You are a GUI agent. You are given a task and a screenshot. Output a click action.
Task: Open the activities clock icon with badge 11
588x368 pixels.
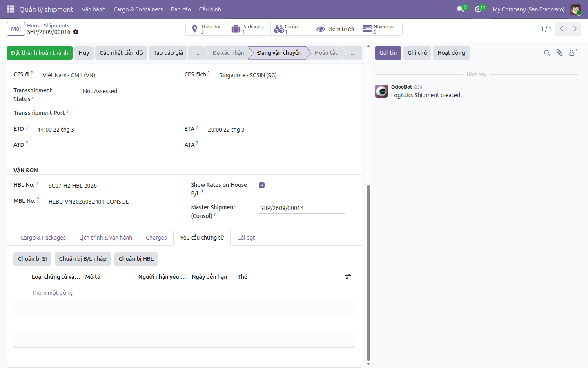479,9
